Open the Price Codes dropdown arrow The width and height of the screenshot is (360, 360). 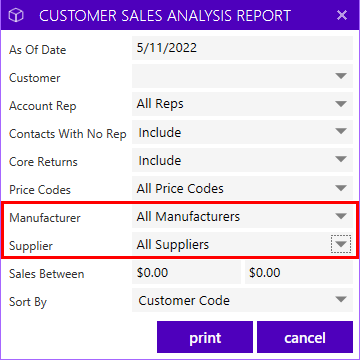[341, 188]
